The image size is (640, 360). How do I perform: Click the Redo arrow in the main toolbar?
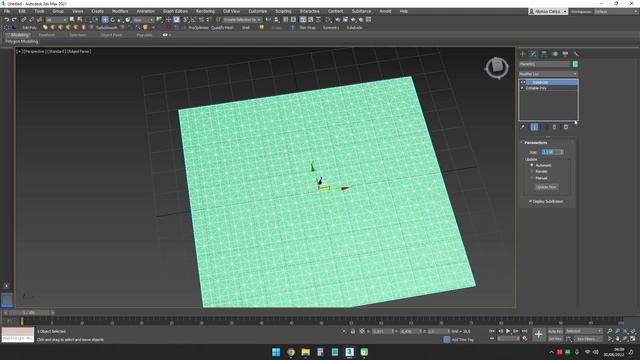(14, 20)
